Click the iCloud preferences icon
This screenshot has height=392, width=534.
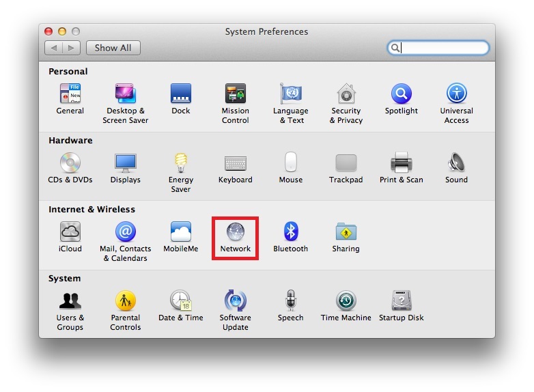(70, 232)
